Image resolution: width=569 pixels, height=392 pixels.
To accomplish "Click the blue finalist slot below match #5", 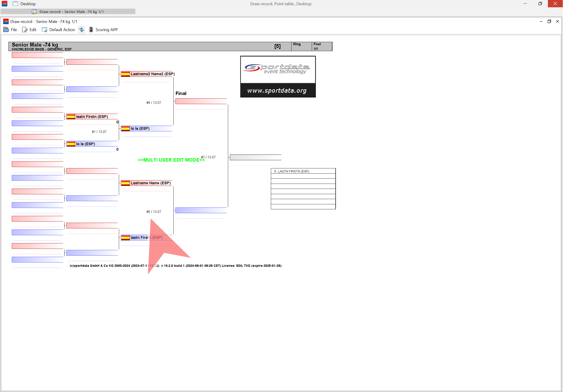I will pyautogui.click(x=201, y=210).
